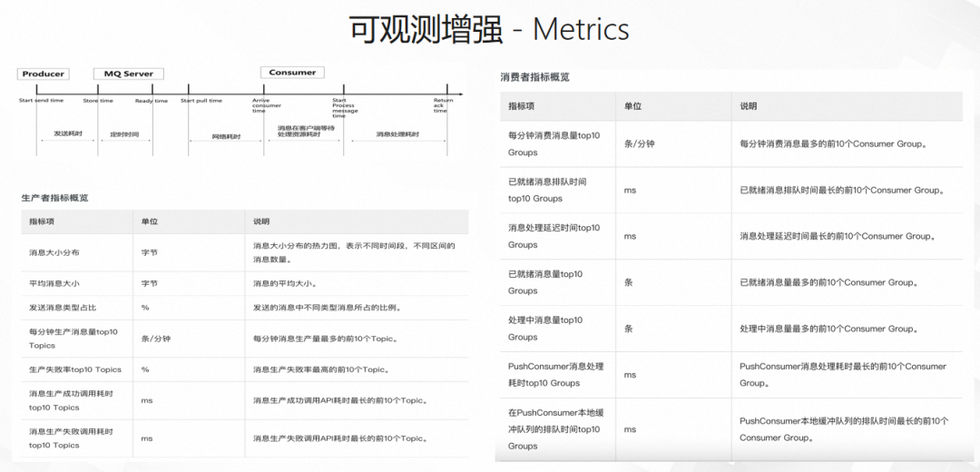The width and height of the screenshot is (980, 472).
Task: Click the description "每分钟消费消息最多的前10个Consumer Group。"
Action: 833,143
